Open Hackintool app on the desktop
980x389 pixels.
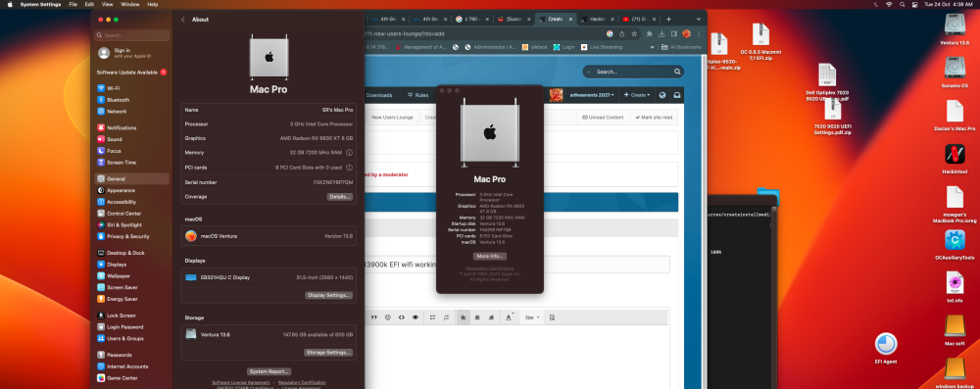(955, 159)
